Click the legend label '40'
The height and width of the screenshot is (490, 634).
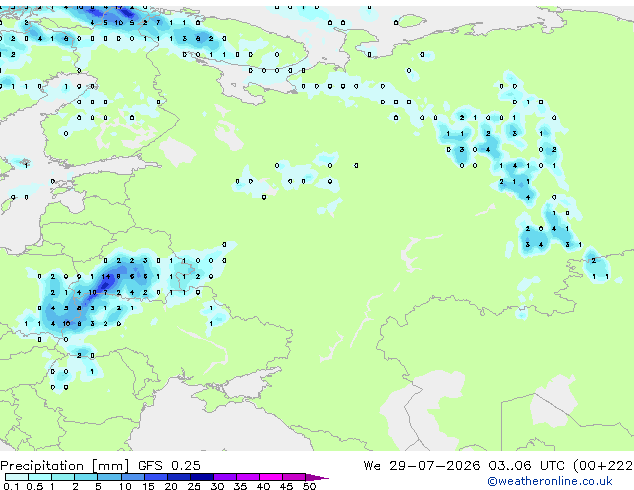click(x=263, y=486)
